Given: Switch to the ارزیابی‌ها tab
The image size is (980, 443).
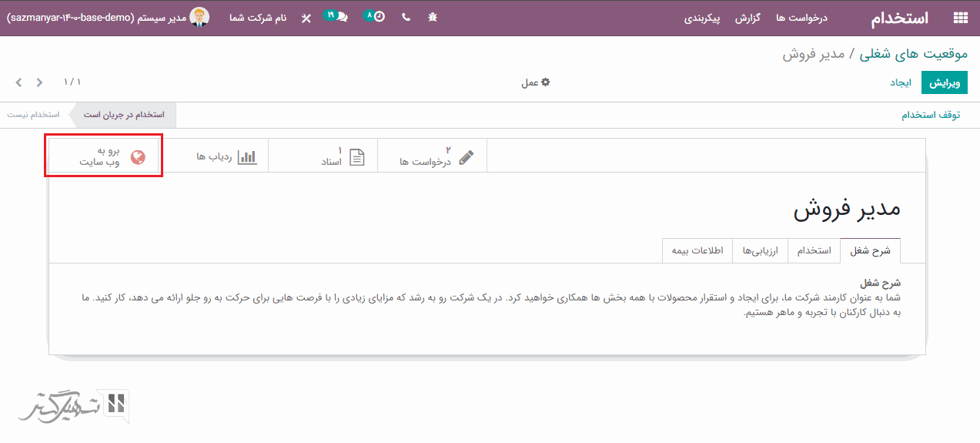Looking at the screenshot, I should (x=761, y=250).
